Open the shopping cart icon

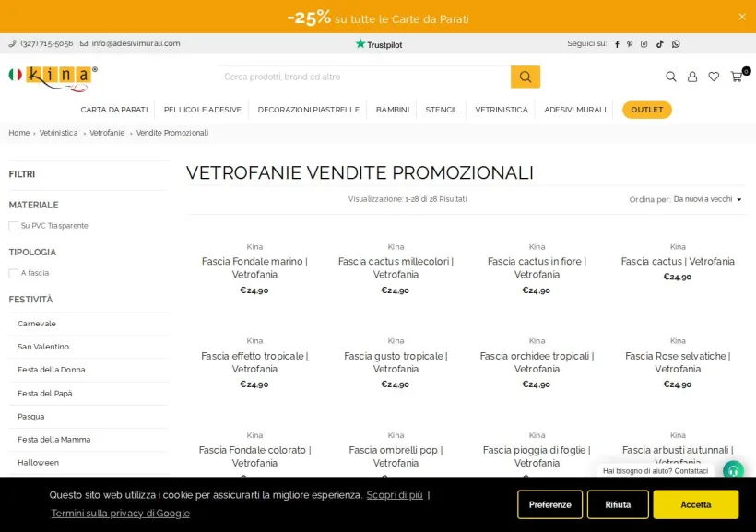tap(737, 77)
